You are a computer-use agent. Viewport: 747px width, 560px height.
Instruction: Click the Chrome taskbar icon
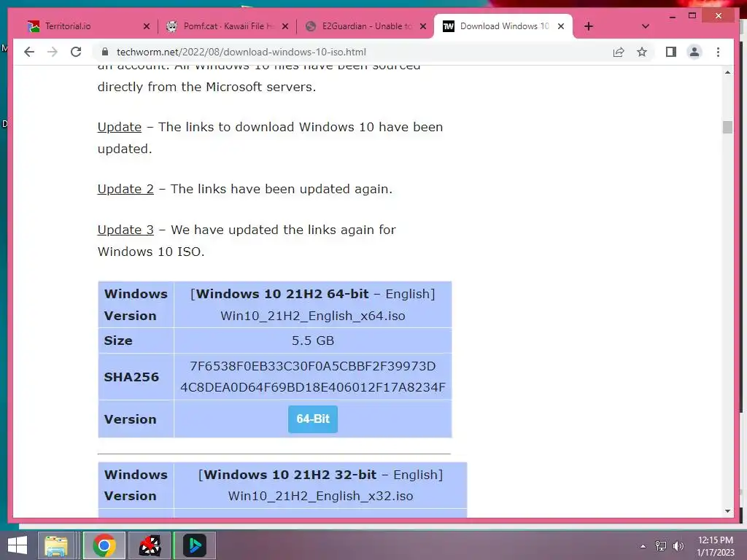tap(104, 545)
